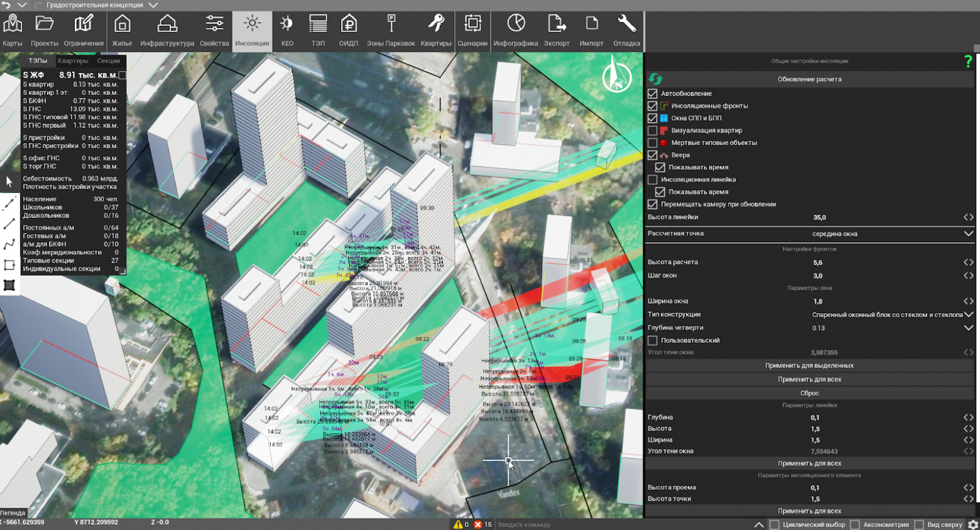Screen dimensions: 980x530
Task: Toggle the Аксонометрия checkbox
Action: (855, 524)
